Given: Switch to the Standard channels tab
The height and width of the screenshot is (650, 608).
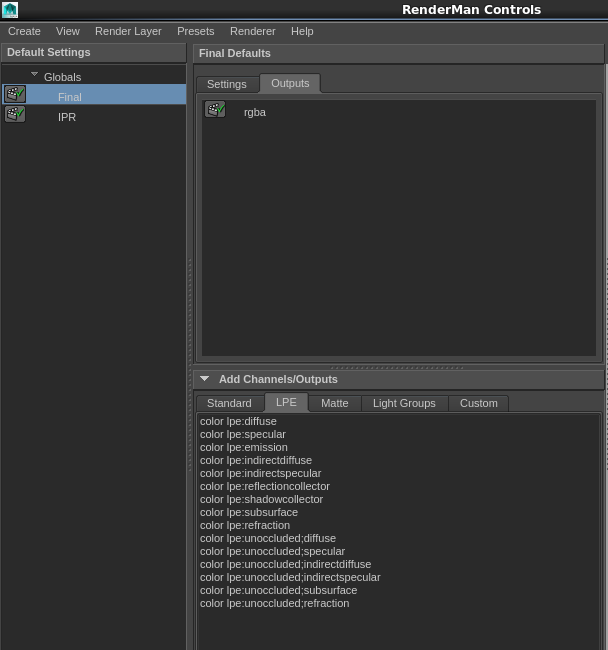Looking at the screenshot, I should tap(229, 403).
